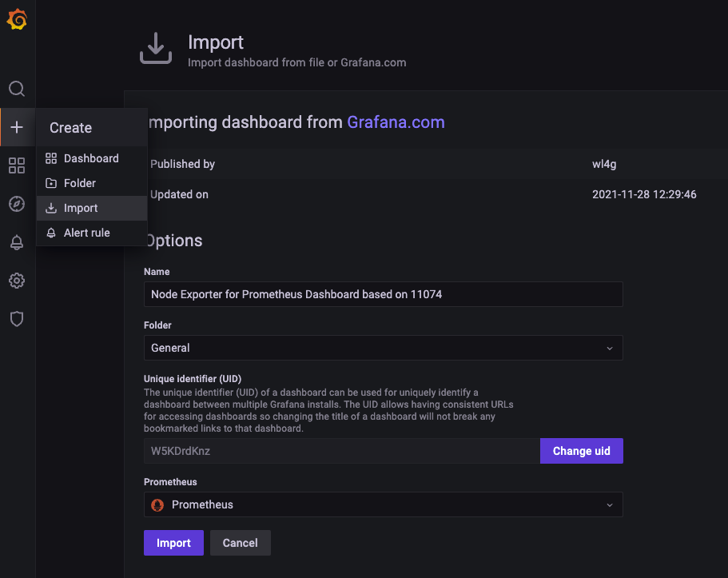Click the Published by label
The height and width of the screenshot is (578, 728).
coord(182,164)
